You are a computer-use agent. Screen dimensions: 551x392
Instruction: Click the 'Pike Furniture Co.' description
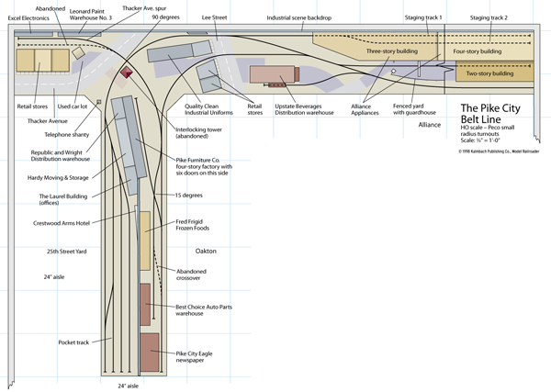204,166
